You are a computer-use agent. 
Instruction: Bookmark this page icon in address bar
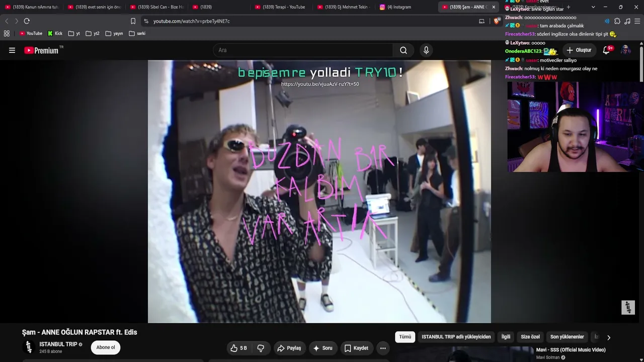pyautogui.click(x=133, y=21)
